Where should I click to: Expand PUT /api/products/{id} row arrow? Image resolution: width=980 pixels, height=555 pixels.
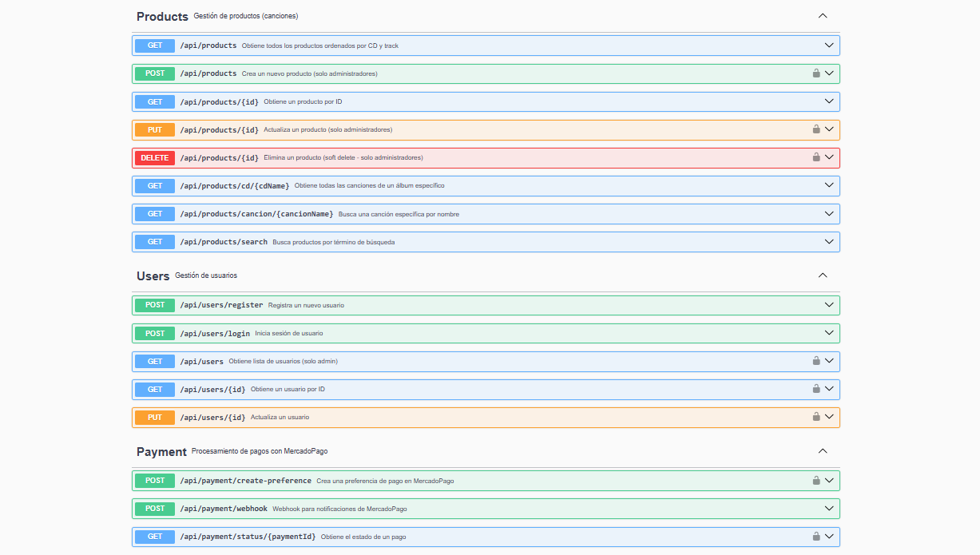(829, 129)
